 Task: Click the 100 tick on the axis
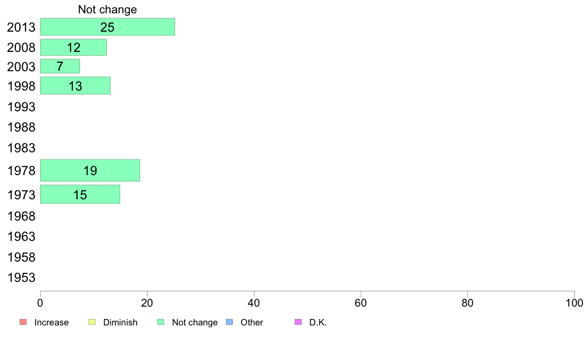(574, 303)
